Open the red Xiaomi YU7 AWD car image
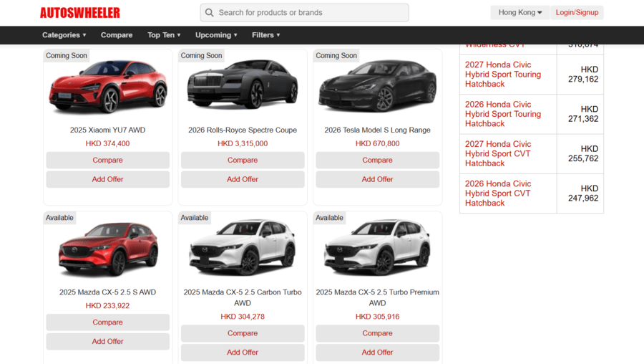The image size is (644, 364). (107, 87)
